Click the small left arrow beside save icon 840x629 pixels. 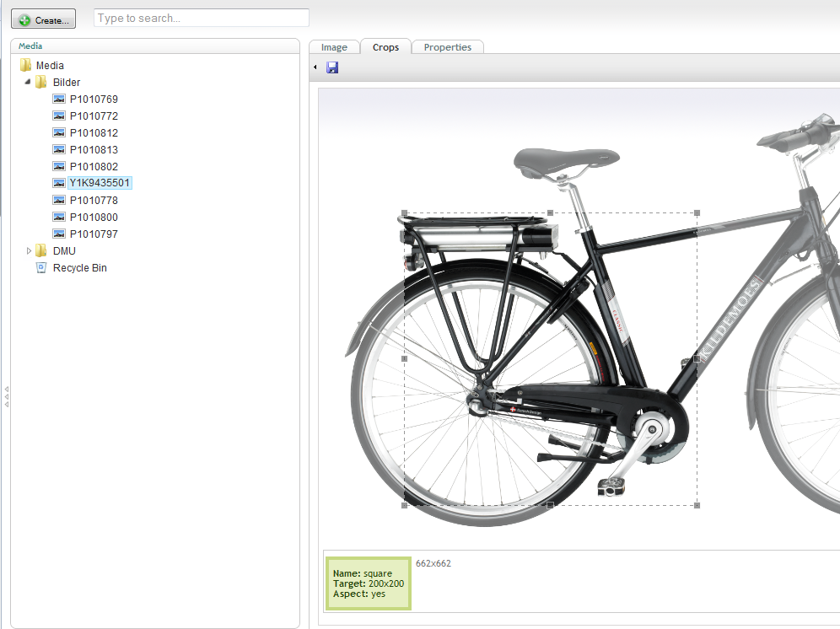pos(315,67)
